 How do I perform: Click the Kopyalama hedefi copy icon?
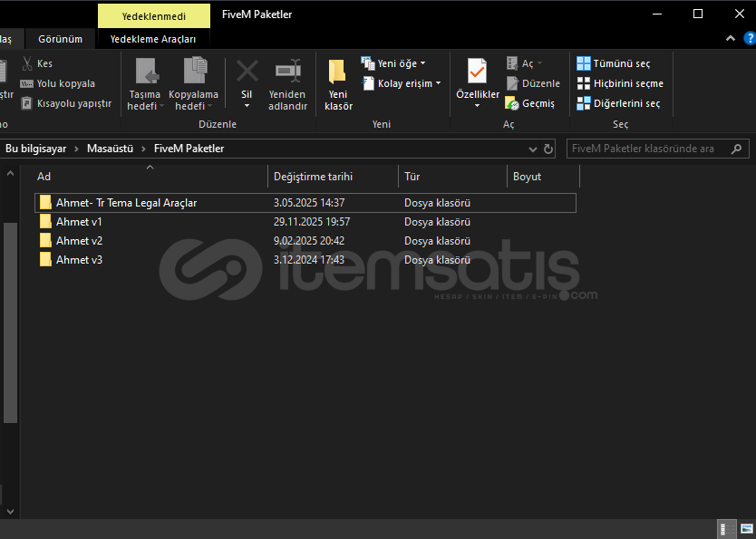click(x=194, y=72)
